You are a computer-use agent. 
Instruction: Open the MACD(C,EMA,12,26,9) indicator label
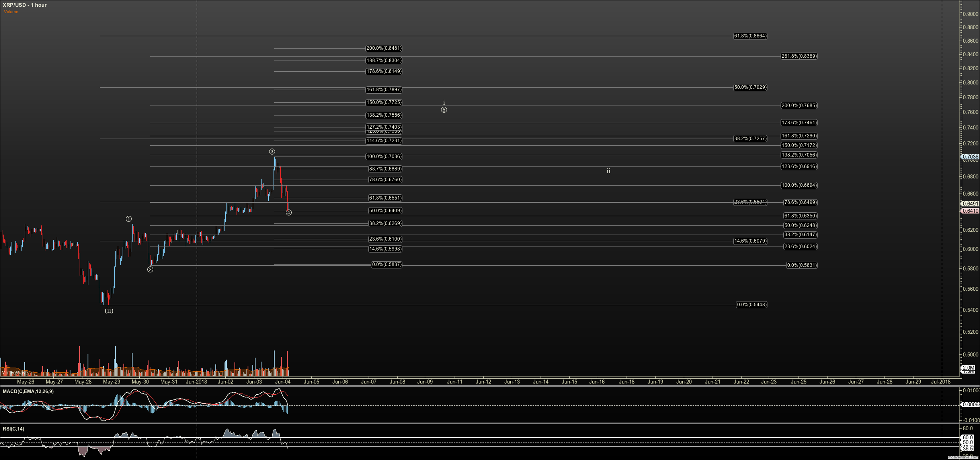(28, 391)
